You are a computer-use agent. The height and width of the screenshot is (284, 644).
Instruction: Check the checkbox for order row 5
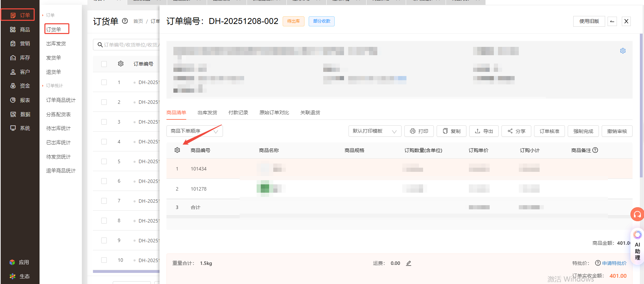(104, 161)
